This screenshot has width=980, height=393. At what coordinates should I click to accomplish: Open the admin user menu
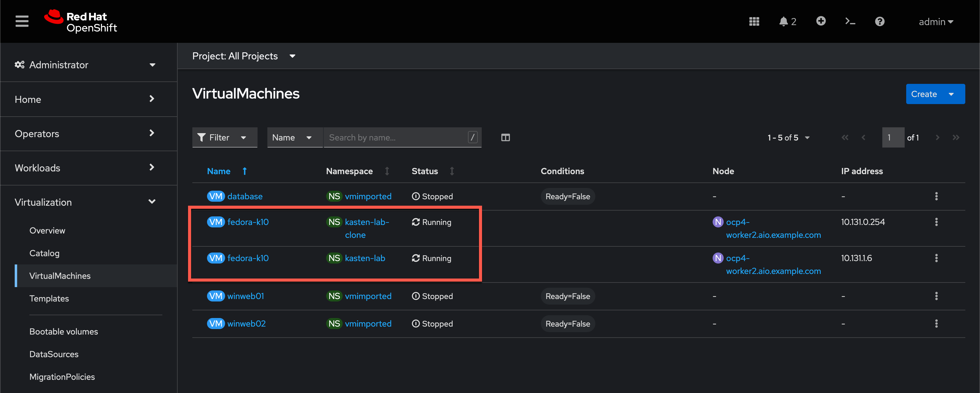pyautogui.click(x=936, y=22)
